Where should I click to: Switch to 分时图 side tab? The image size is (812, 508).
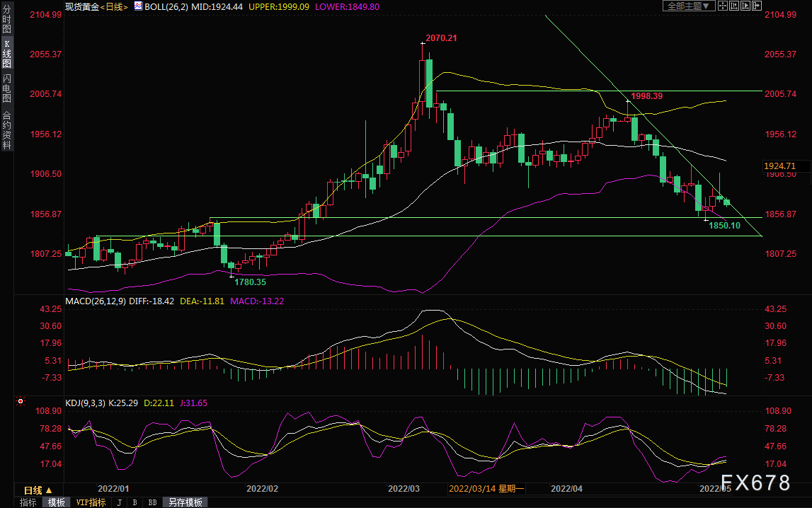click(x=7, y=19)
